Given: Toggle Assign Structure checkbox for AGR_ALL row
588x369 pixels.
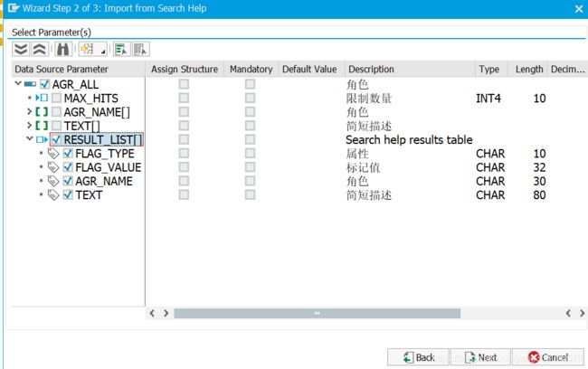Looking at the screenshot, I should [184, 84].
